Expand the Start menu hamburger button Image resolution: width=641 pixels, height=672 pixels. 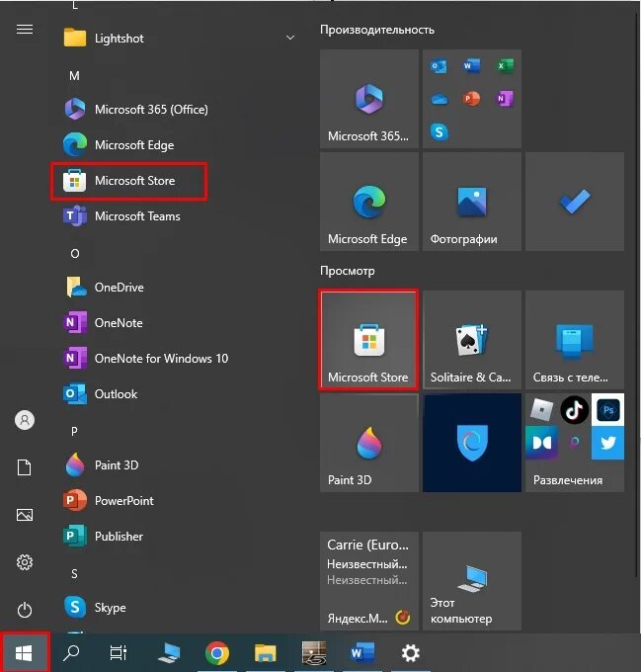[25, 29]
